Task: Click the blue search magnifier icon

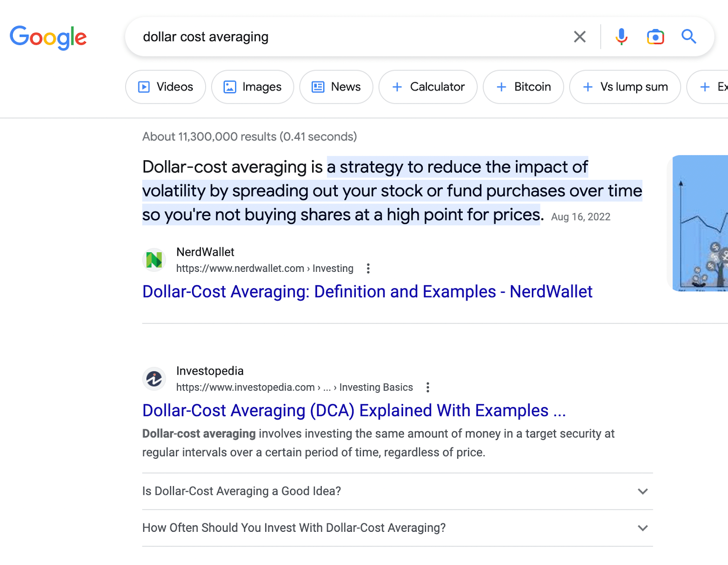Action: tap(689, 37)
